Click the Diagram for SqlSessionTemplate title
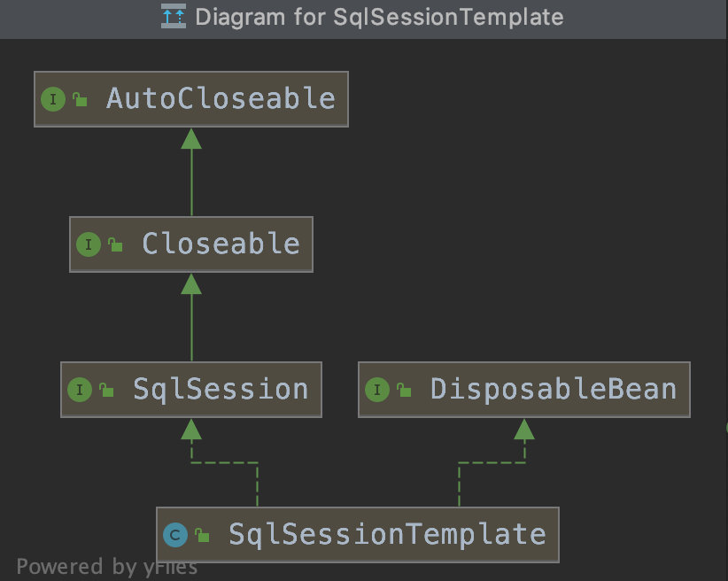The image size is (728, 581). [381, 16]
